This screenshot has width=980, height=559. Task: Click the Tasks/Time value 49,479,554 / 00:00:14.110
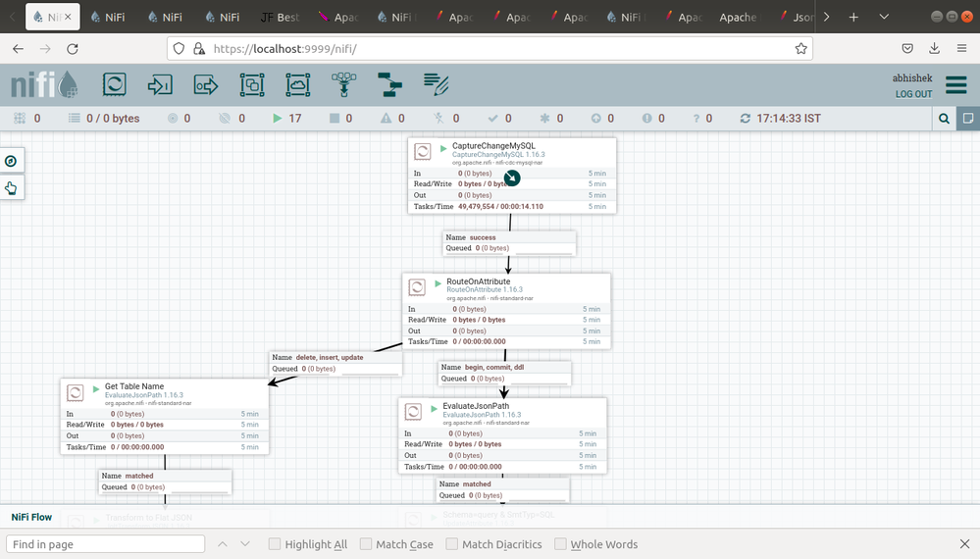(x=500, y=207)
